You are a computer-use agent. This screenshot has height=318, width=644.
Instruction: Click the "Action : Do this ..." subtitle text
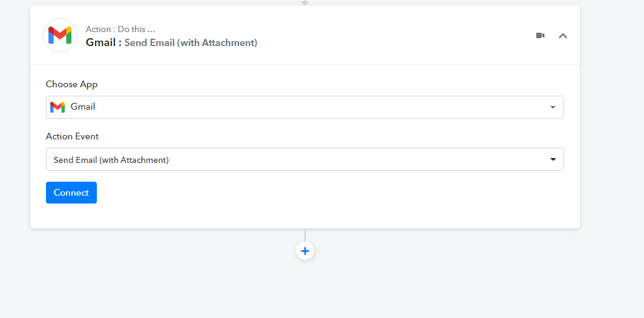120,30
